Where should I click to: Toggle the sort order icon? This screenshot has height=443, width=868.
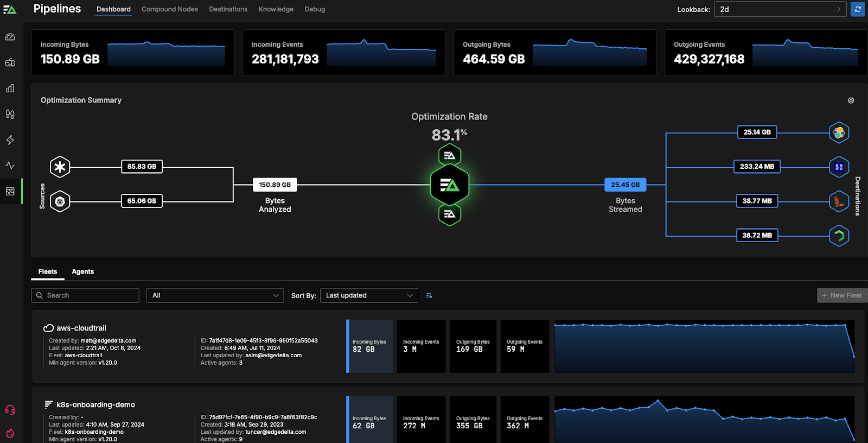coord(429,295)
